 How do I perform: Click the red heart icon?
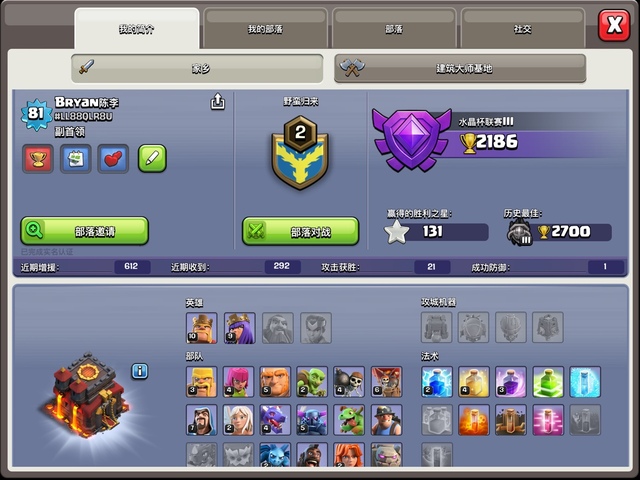113,158
